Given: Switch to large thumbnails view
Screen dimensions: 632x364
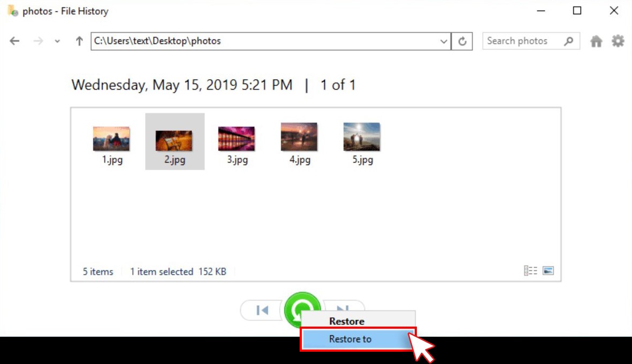Looking at the screenshot, I should coord(548,271).
